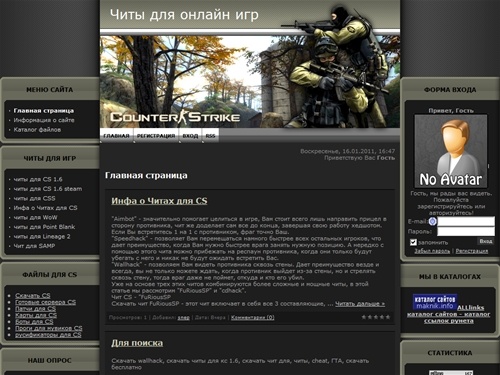Click Читать дальше link
The image size is (500, 375).
pos(360,304)
